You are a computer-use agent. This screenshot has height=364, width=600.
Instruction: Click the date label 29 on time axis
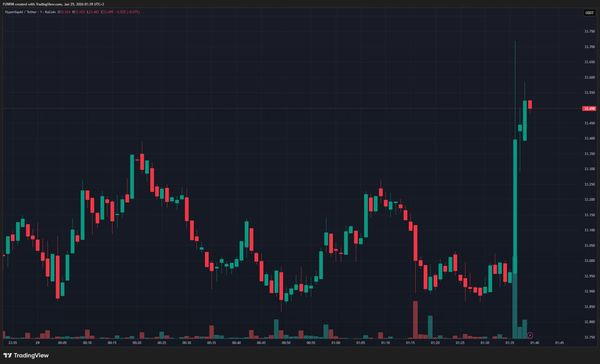click(37, 343)
